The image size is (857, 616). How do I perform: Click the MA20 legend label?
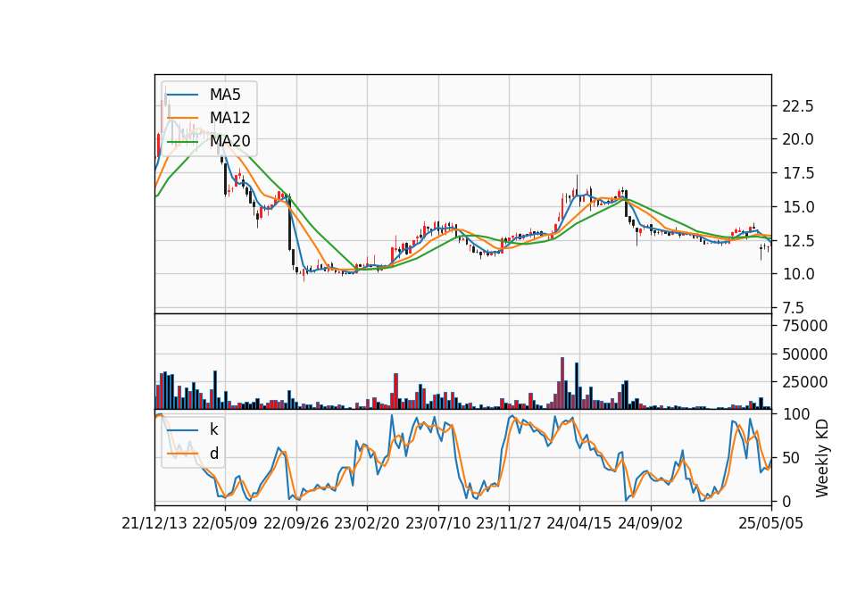(229, 141)
